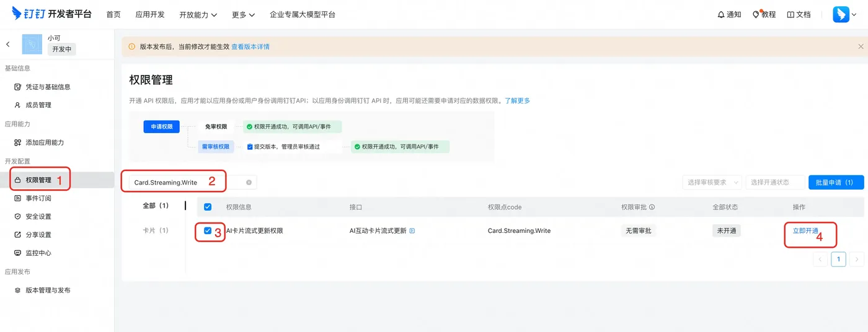This screenshot has width=868, height=332.
Task: Expand the 开放能力 menu
Action: pyautogui.click(x=198, y=14)
